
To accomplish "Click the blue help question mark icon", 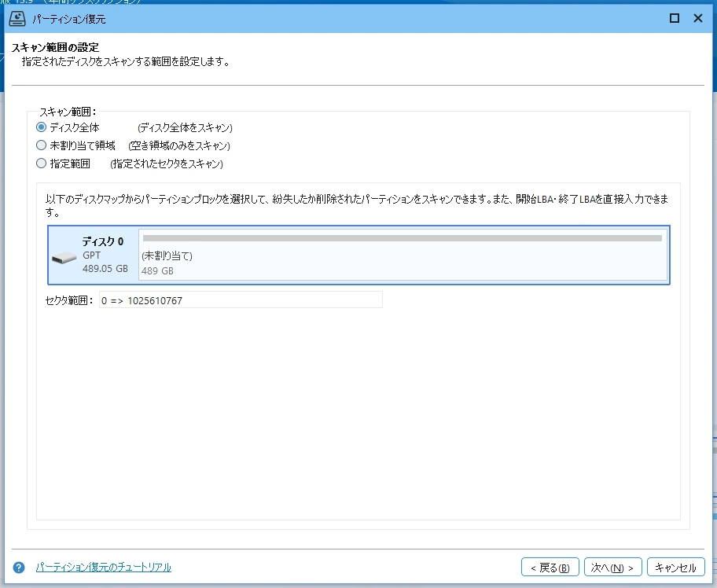I will click(x=19, y=568).
